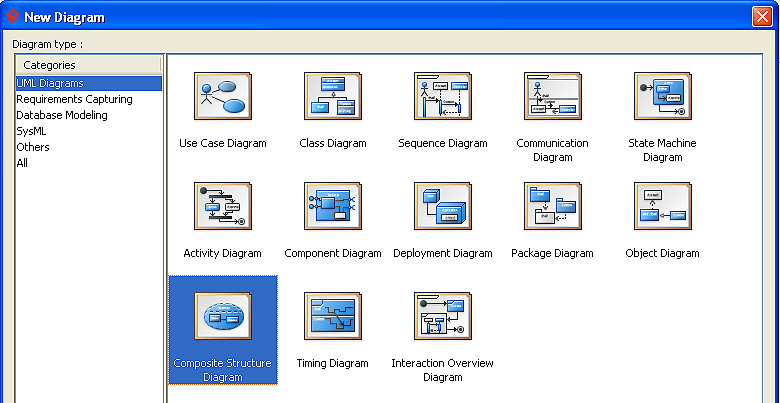Choose the Object Diagram icon
This screenshot has width=780, height=403.
pos(662,206)
